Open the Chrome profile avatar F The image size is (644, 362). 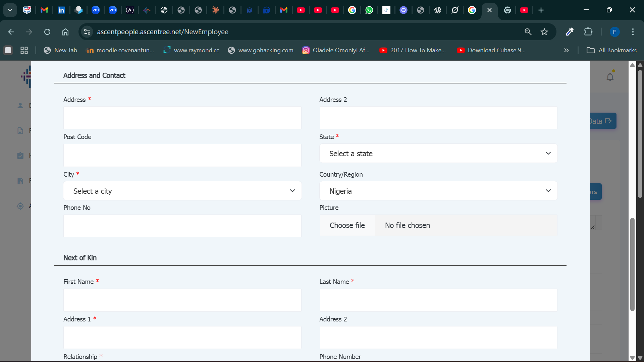614,32
